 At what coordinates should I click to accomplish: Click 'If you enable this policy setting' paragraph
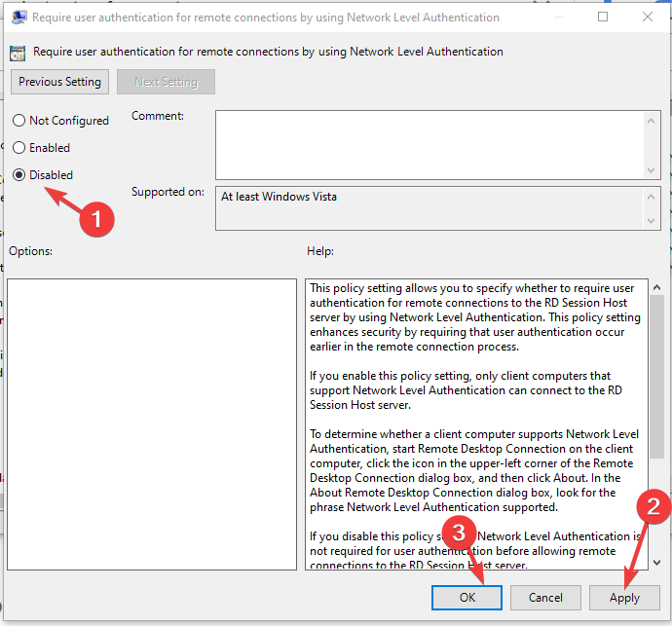(466, 389)
